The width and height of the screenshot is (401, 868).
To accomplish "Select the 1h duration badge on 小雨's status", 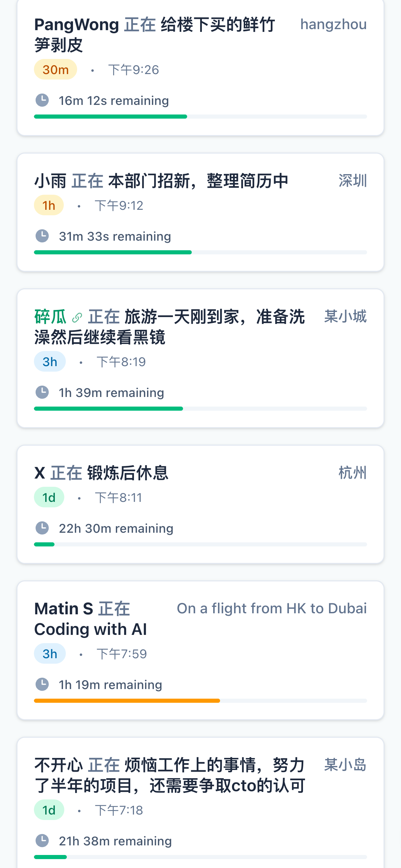I will pos(49,205).
